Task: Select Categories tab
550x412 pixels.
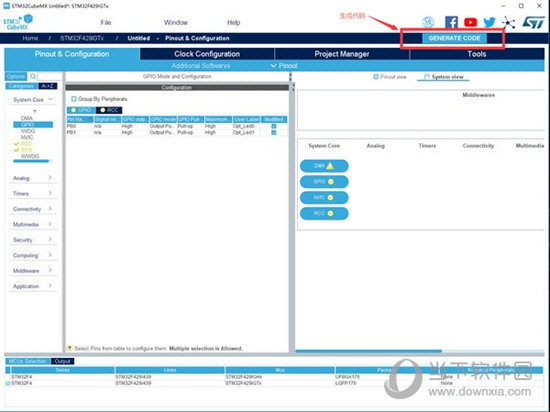Action: pyautogui.click(x=21, y=86)
